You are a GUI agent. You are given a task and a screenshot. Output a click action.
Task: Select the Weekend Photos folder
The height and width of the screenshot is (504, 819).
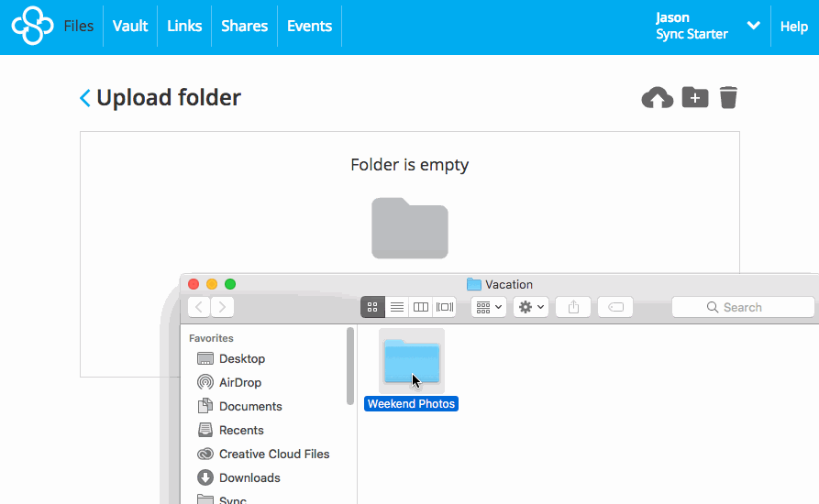coord(411,364)
